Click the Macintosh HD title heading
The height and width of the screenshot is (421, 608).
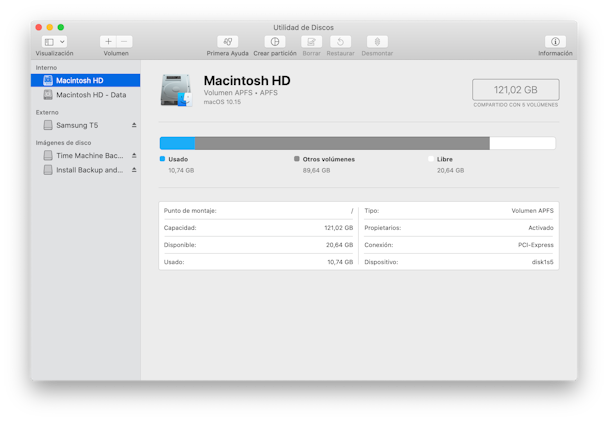(247, 80)
